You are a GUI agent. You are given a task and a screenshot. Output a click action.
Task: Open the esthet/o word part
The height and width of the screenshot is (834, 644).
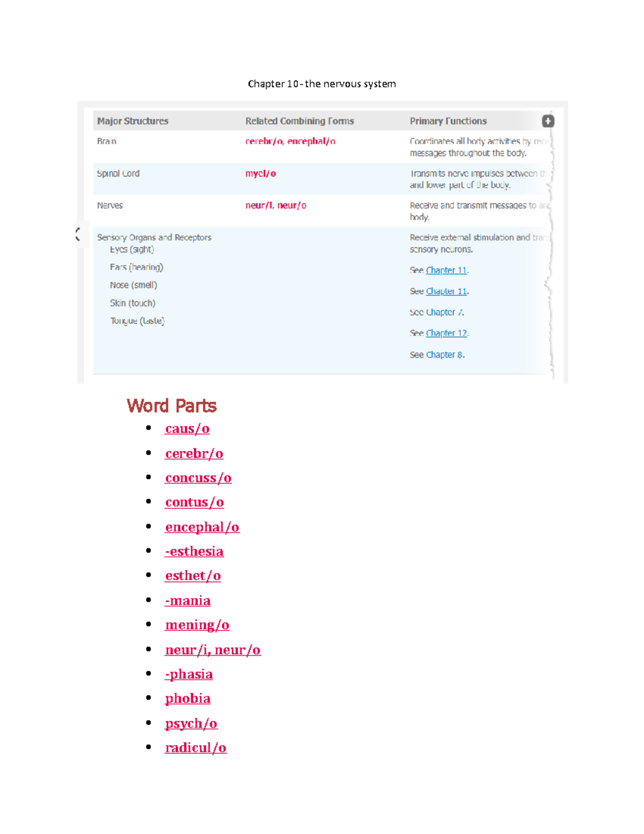pyautogui.click(x=193, y=576)
